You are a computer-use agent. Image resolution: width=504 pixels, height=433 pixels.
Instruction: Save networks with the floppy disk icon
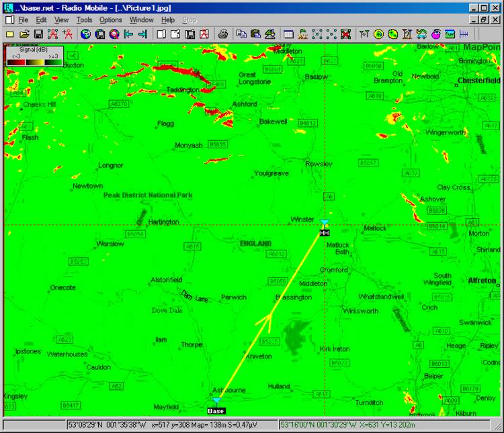tap(38, 34)
